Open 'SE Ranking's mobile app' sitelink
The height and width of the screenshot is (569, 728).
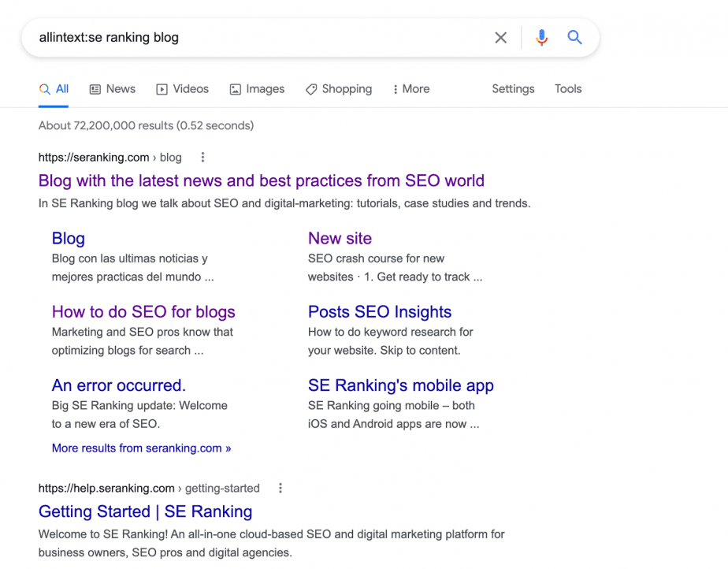[401, 385]
